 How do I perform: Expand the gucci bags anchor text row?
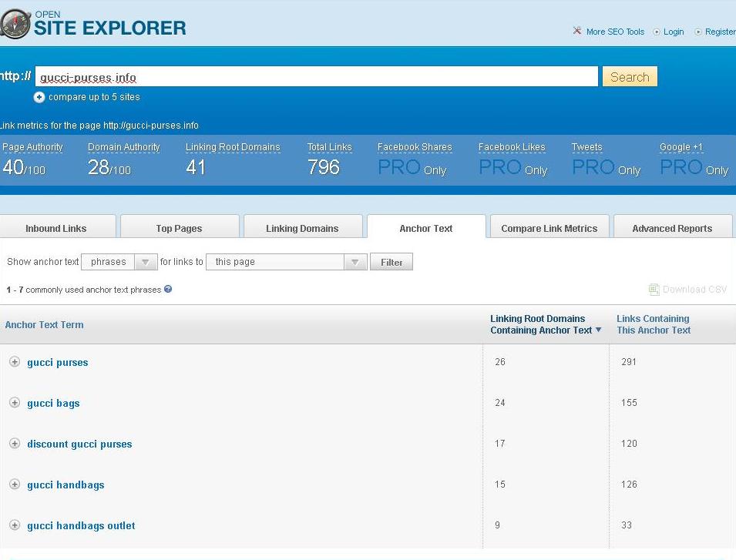[x=14, y=403]
